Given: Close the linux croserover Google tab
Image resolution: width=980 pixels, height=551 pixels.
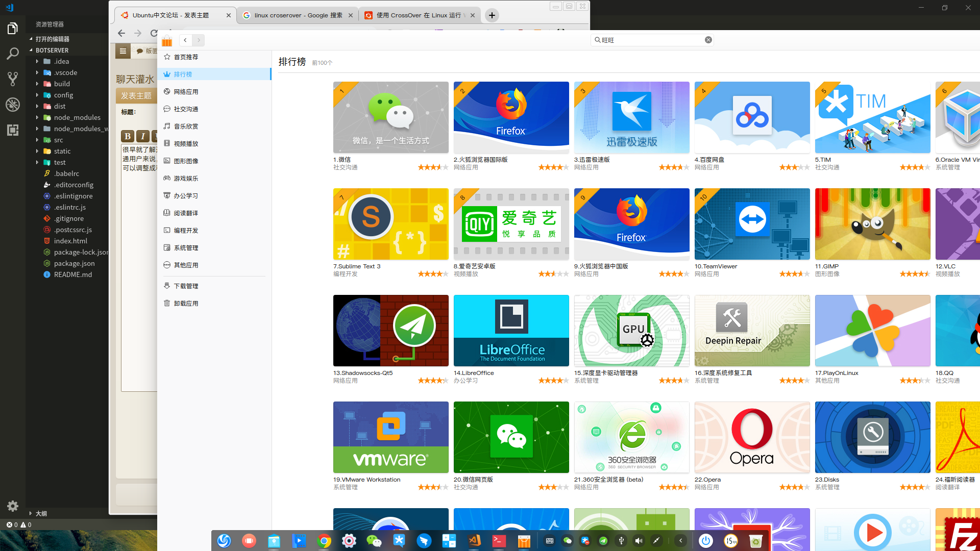Looking at the screenshot, I should click(350, 15).
